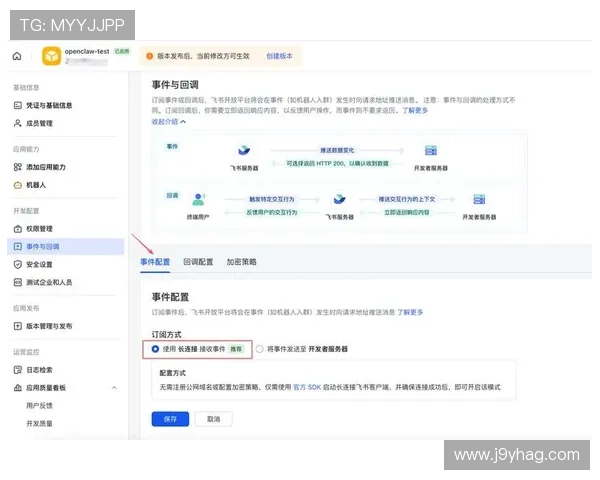Viewport: 600px width, 480px height.
Task: Go to the home icon
Action: coord(17,56)
